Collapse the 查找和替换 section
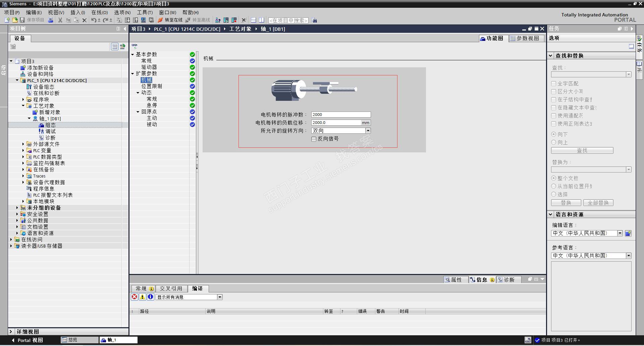Viewport: 644px width, 346px height. [x=551, y=56]
